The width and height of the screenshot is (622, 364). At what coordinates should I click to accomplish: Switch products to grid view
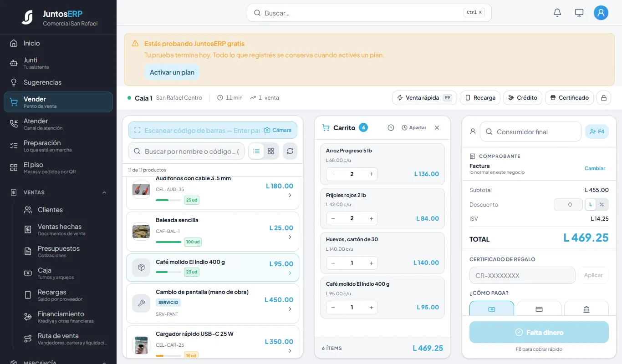[271, 151]
